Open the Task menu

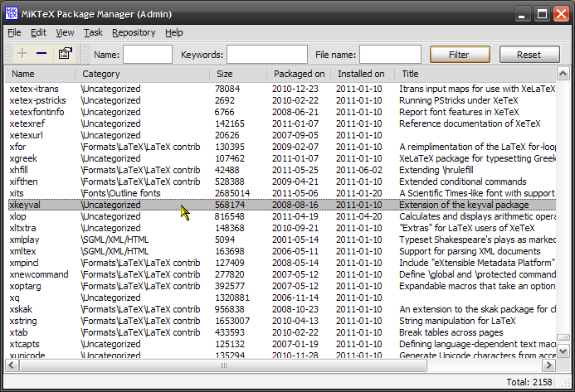[93, 32]
